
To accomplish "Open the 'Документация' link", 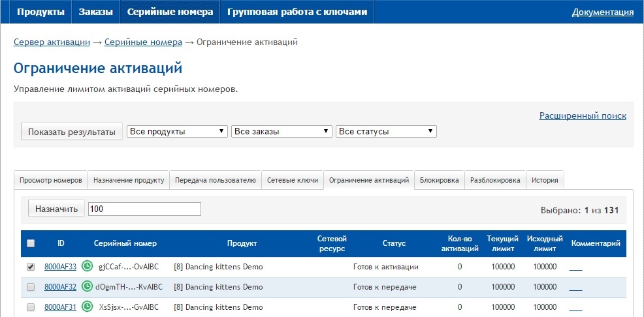I will (x=602, y=12).
